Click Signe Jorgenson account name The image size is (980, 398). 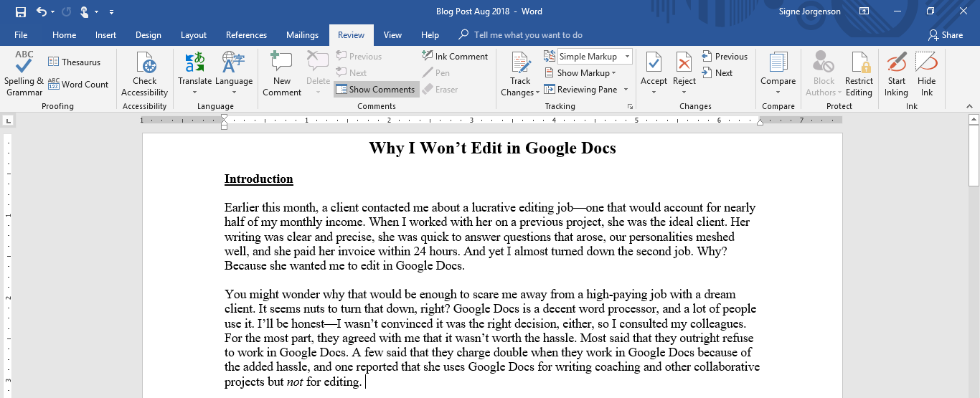(x=811, y=11)
